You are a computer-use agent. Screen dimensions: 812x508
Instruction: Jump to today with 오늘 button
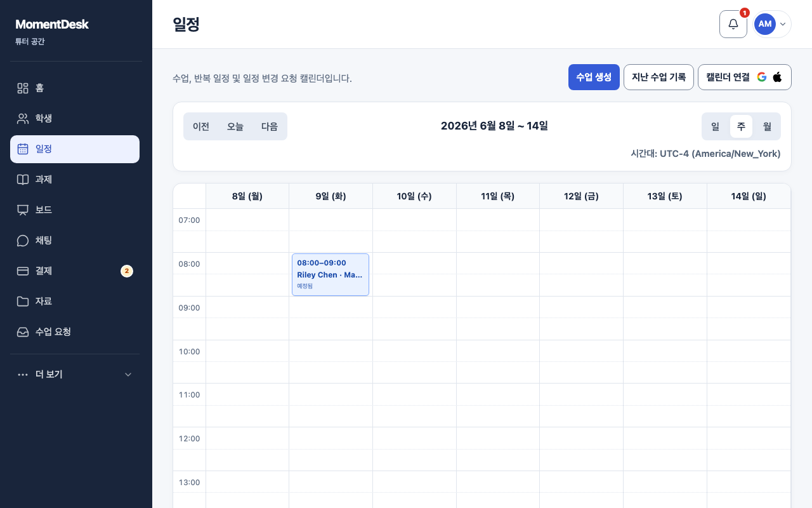[x=235, y=126]
